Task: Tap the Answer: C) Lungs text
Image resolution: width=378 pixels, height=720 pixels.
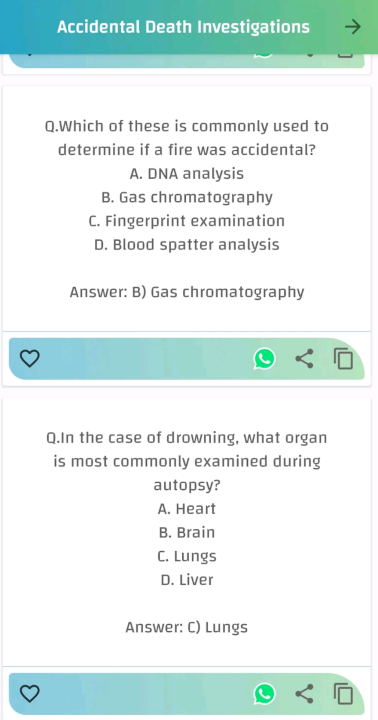Action: (187, 627)
